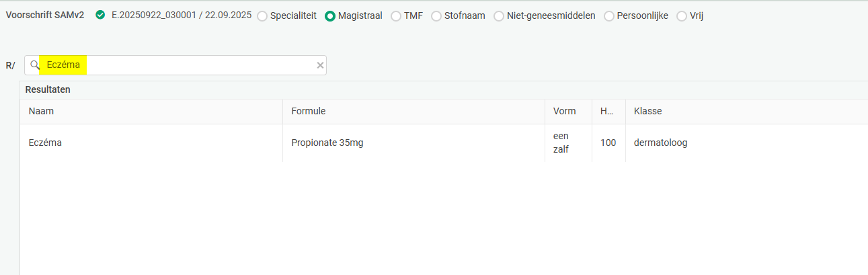Click the dermatoloog class cell
This screenshot has height=275, width=868.
tap(660, 143)
